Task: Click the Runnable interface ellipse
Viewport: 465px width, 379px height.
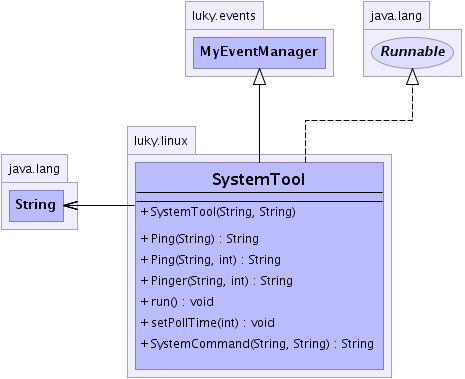Action: point(412,52)
